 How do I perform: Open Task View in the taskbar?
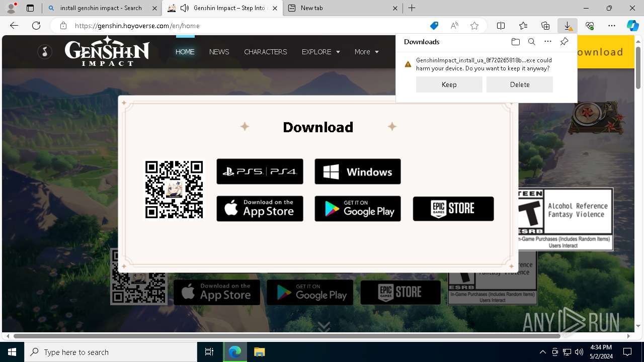pyautogui.click(x=209, y=352)
